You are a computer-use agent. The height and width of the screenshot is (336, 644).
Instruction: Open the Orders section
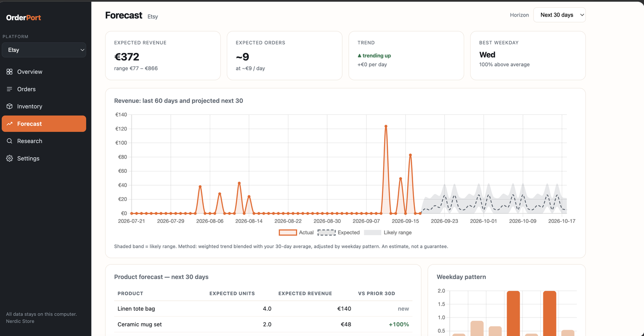(x=44, y=89)
